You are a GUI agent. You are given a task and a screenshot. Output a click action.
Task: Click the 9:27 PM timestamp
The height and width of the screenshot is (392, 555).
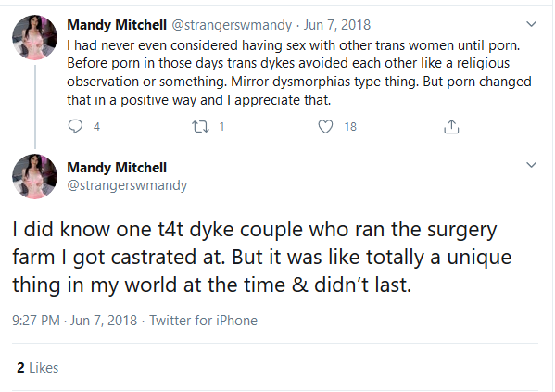click(x=36, y=321)
